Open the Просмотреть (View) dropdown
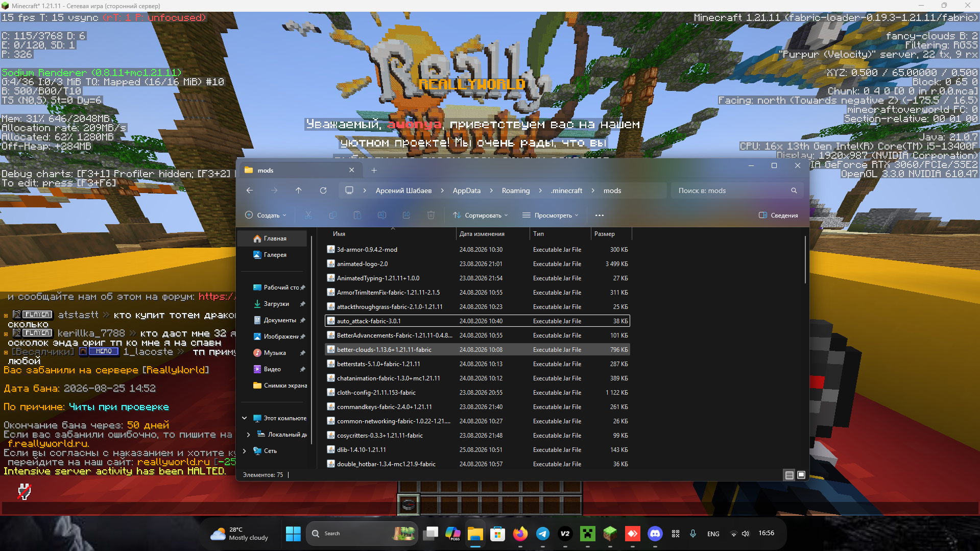Image resolution: width=980 pixels, height=551 pixels. click(551, 215)
